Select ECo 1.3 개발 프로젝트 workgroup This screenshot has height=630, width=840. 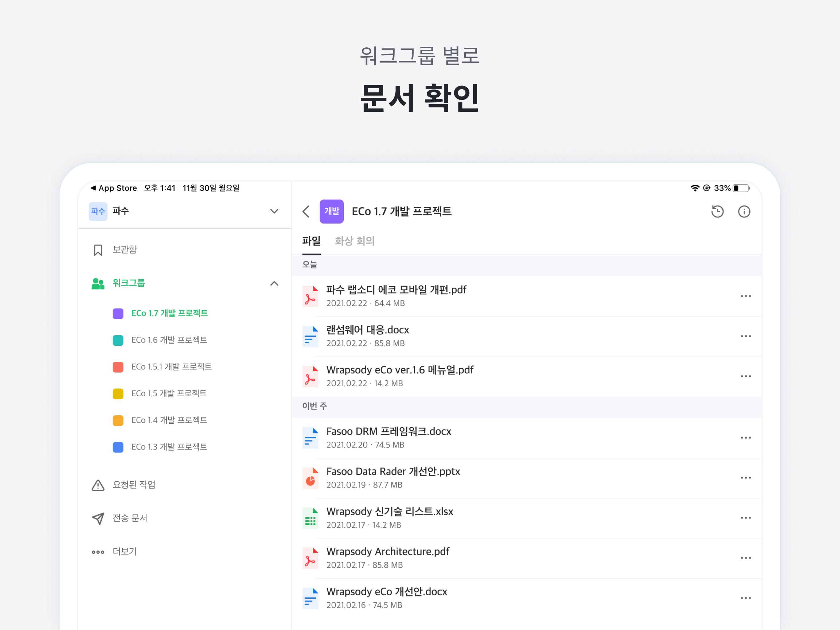[x=169, y=447]
